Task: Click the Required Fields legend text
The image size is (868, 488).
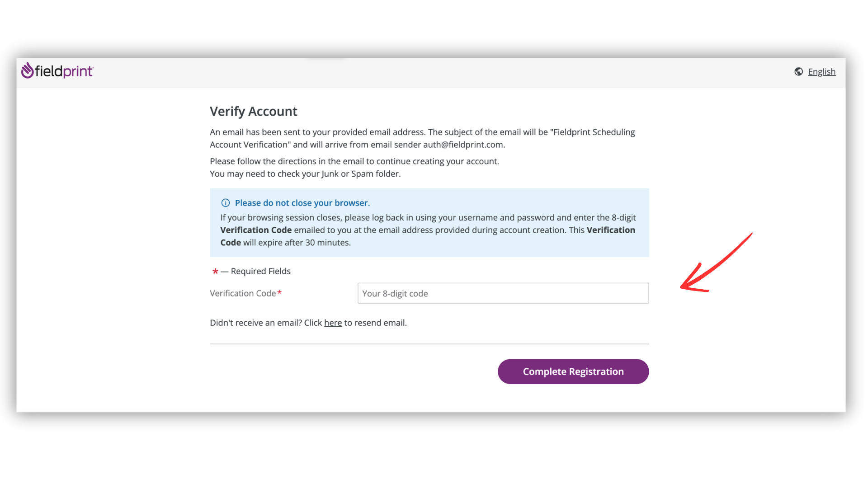Action: click(260, 271)
